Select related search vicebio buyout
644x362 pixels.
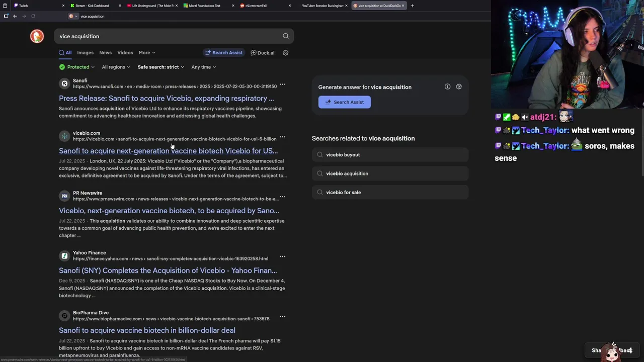390,155
